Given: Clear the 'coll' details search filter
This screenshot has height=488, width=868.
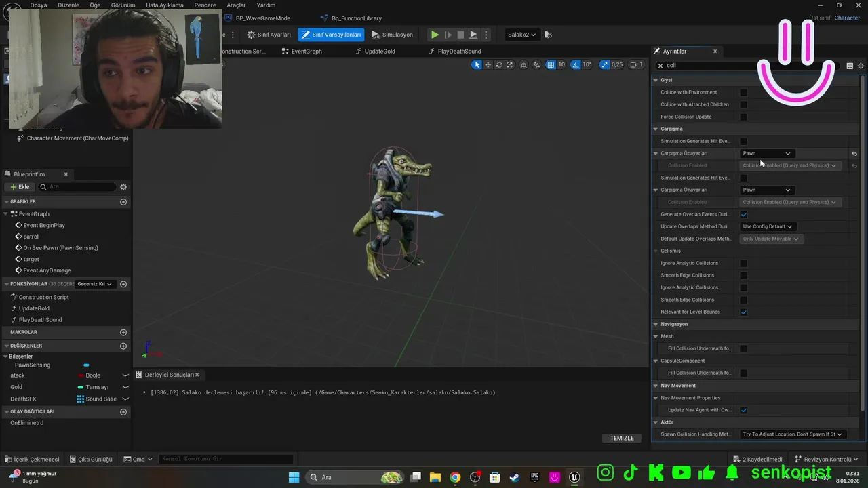Looking at the screenshot, I should (660, 66).
